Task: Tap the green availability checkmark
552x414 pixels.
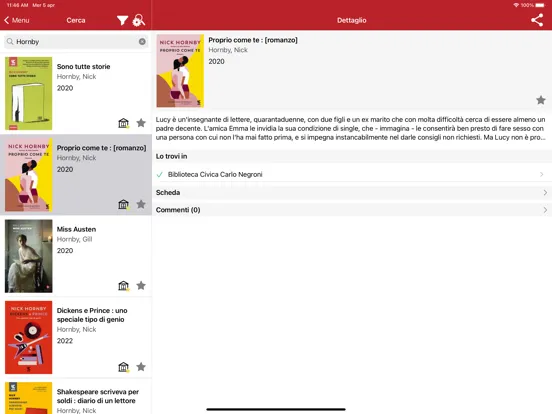Action: tap(159, 174)
